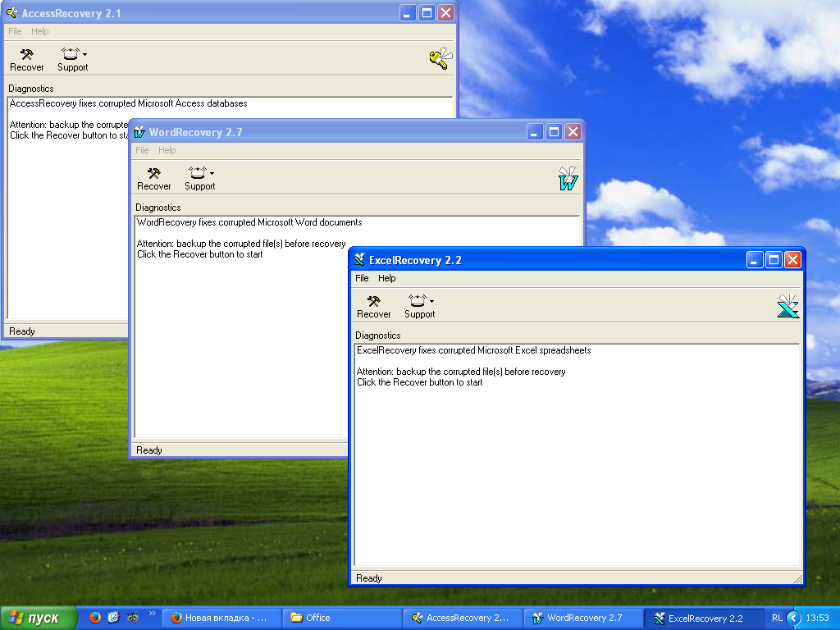The height and width of the screenshot is (630, 840).
Task: Switch to AccessRecovery via taskbar button
Action: [x=462, y=618]
